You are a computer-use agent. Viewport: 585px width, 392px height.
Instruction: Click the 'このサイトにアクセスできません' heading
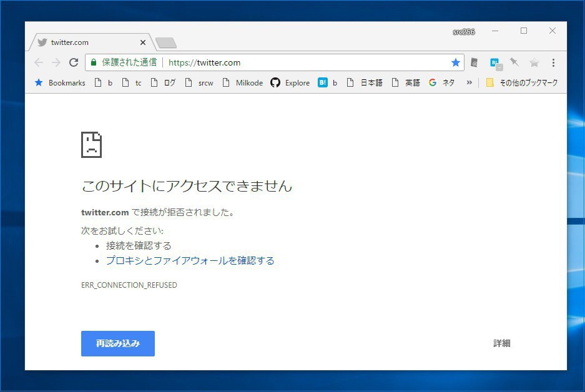coord(187,186)
